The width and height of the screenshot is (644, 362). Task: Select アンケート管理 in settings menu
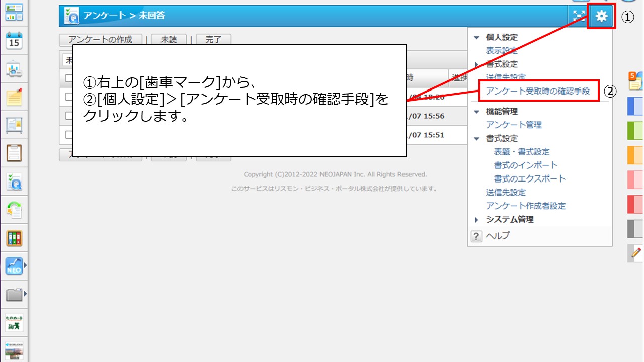point(514,125)
